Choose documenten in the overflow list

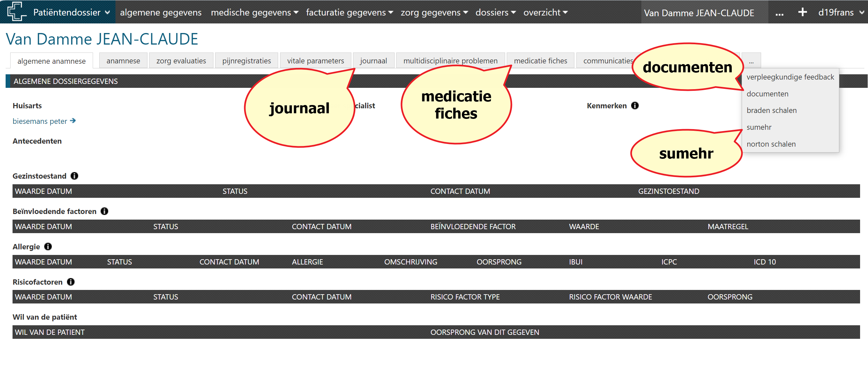click(x=767, y=94)
